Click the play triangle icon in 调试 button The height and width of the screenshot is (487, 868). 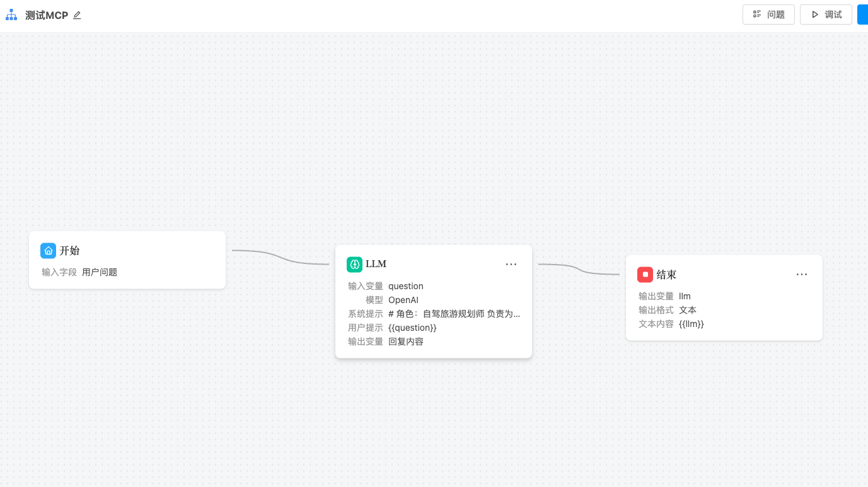(815, 14)
